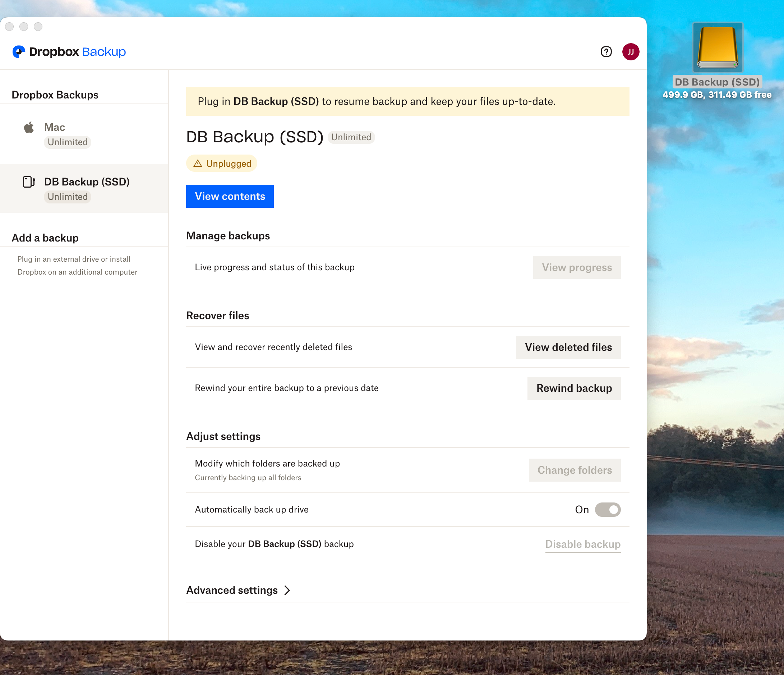Click the Rewind backup button
784x675 pixels.
click(573, 388)
